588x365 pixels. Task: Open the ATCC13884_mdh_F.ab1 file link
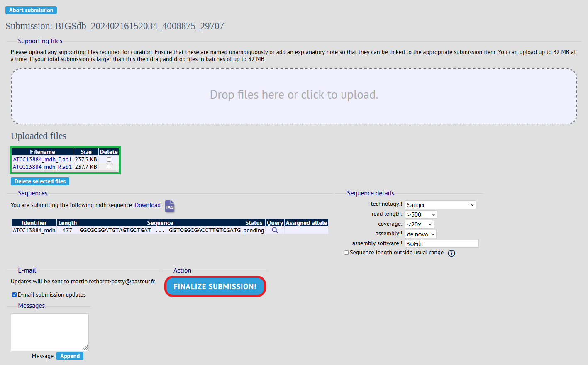[42, 159]
